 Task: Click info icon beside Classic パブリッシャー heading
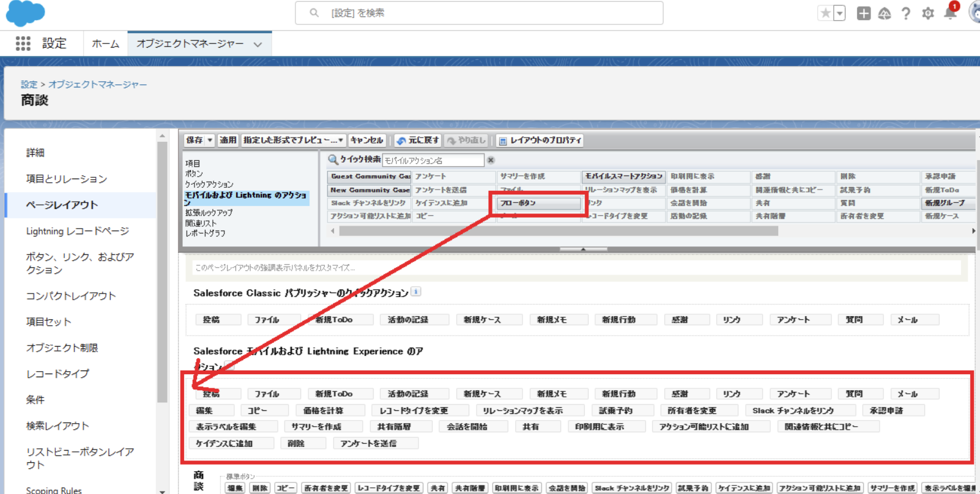tap(416, 292)
